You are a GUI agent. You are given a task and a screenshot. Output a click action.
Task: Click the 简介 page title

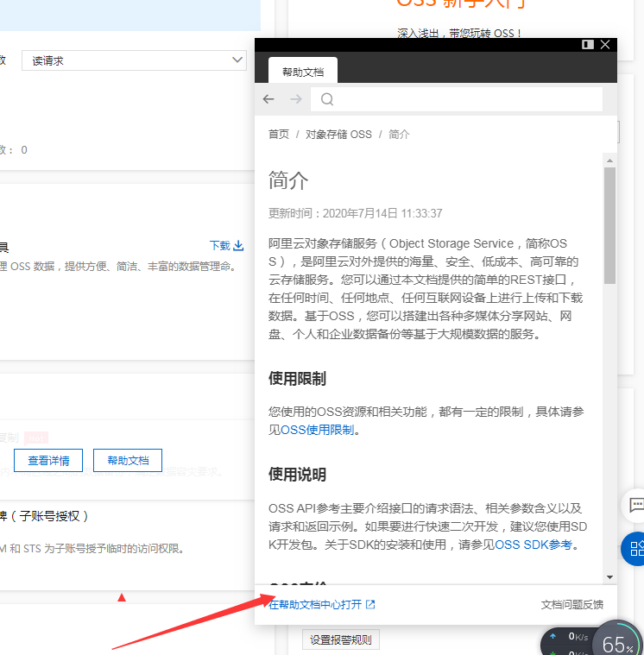[x=288, y=180]
